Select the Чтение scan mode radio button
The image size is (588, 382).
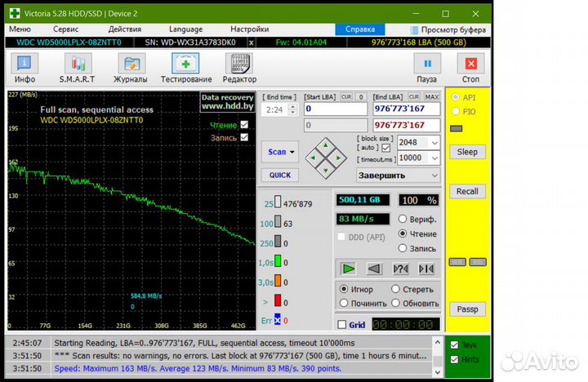click(403, 233)
